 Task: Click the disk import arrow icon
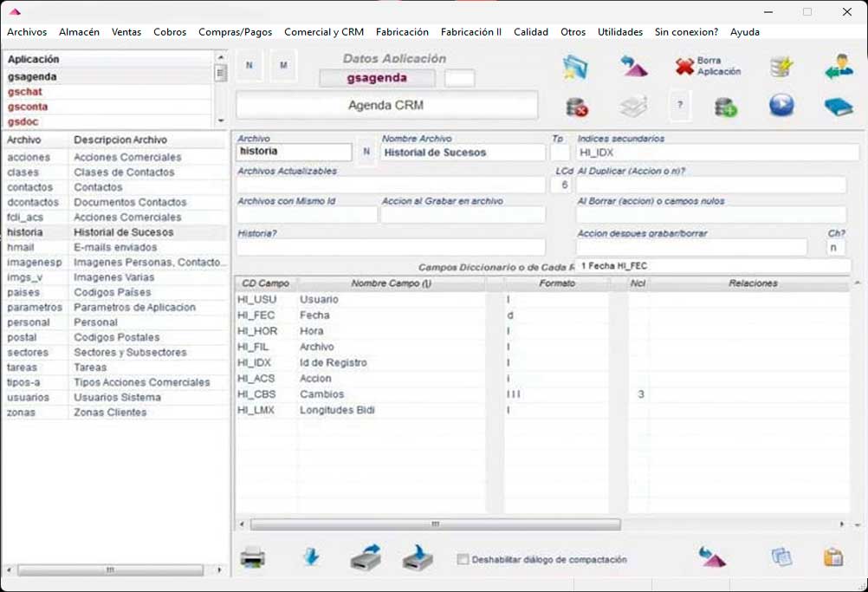[x=418, y=557]
